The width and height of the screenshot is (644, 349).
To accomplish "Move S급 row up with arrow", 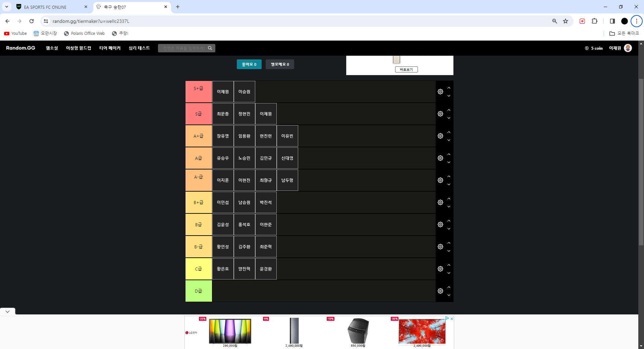I will pyautogui.click(x=449, y=110).
